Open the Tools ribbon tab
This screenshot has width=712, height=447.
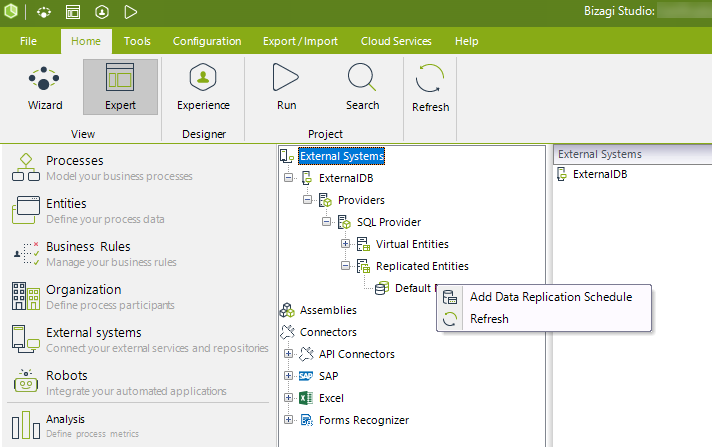pos(137,41)
